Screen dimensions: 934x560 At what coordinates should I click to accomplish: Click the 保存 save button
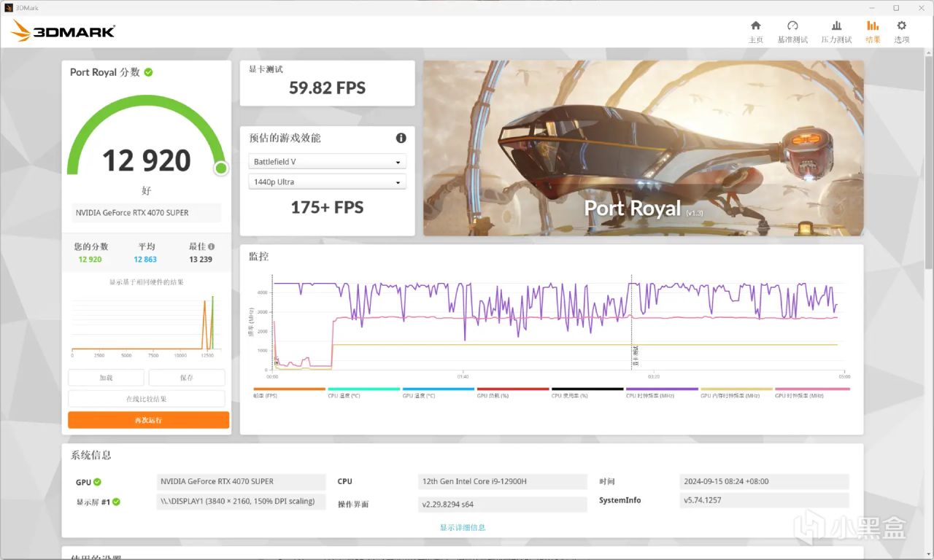click(187, 378)
